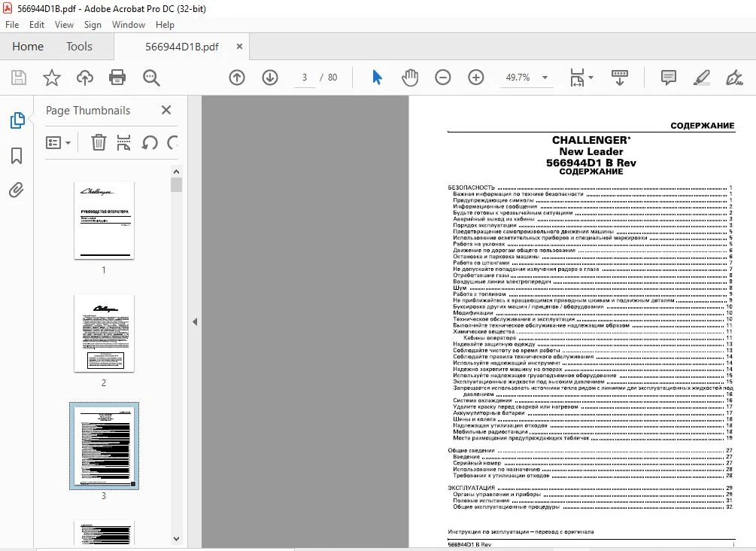
Task: Click 'Введение' contents entry
Action: [466, 457]
